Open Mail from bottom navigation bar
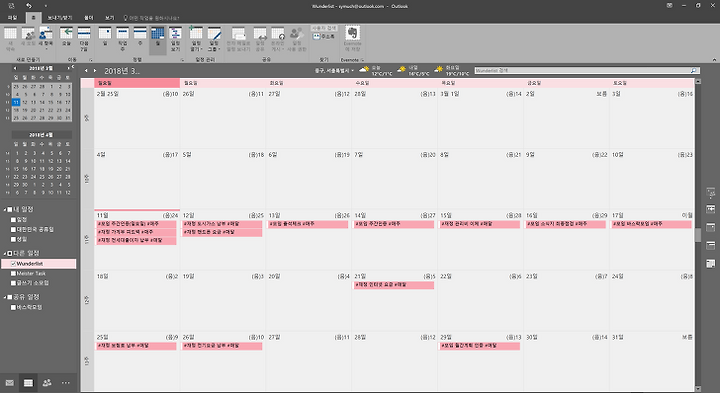This screenshot has height=393, width=720. click(x=10, y=382)
